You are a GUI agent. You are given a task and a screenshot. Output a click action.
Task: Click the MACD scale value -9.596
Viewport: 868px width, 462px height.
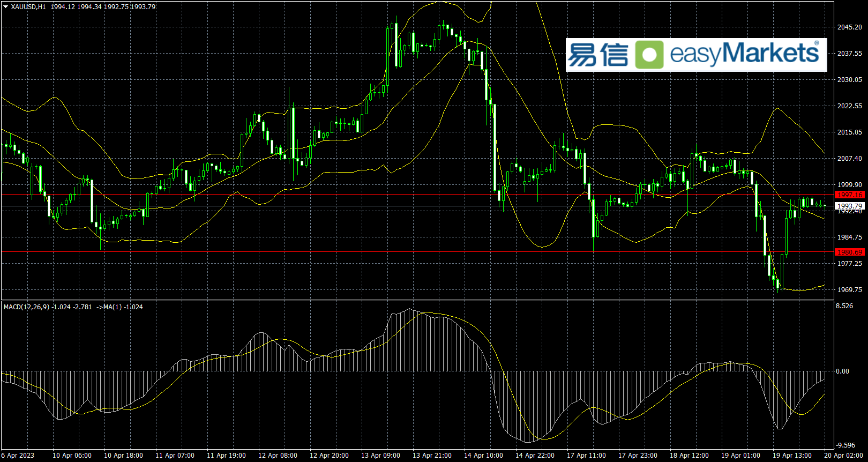[845, 445]
